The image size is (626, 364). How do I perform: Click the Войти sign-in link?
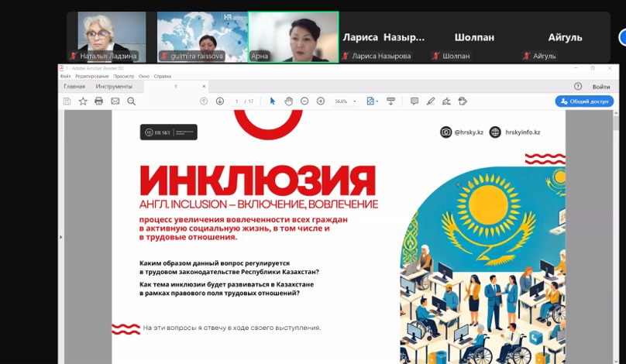coord(600,87)
